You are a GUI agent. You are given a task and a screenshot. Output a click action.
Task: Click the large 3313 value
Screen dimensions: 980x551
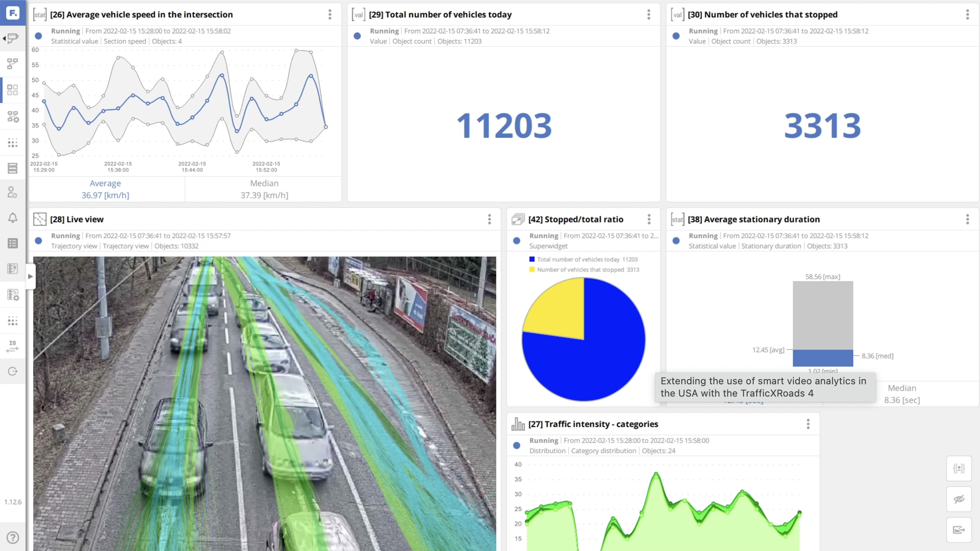point(823,125)
